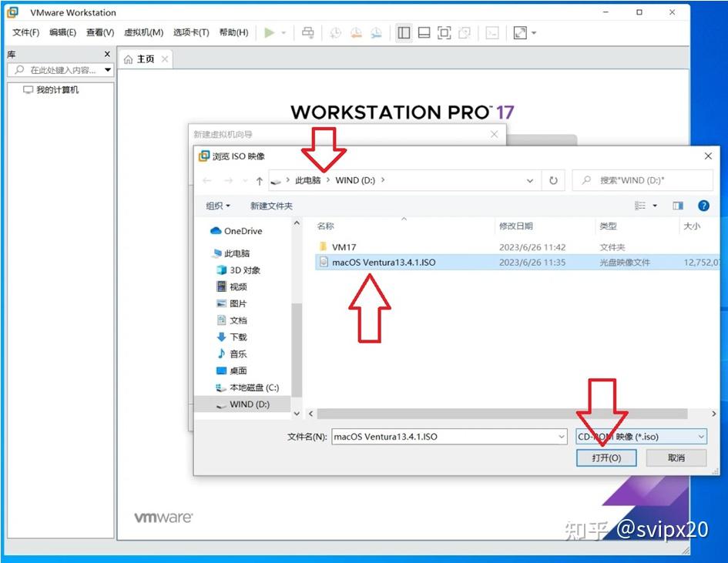Close the 新建虚拟机向导 window
The image size is (728, 563).
tap(494, 134)
